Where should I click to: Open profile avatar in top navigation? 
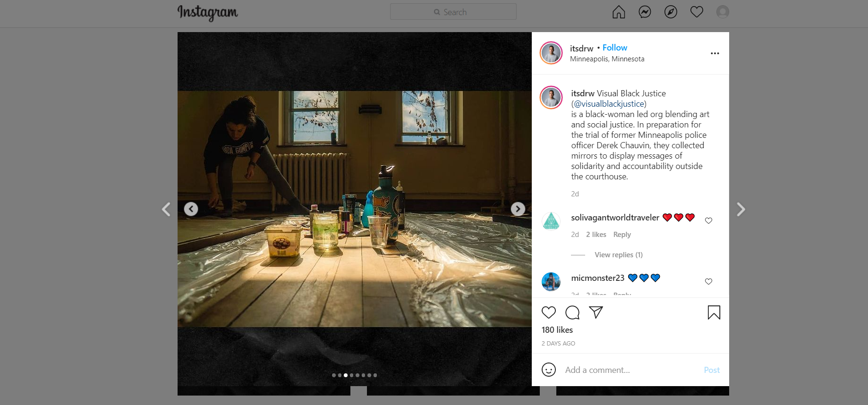tap(723, 12)
